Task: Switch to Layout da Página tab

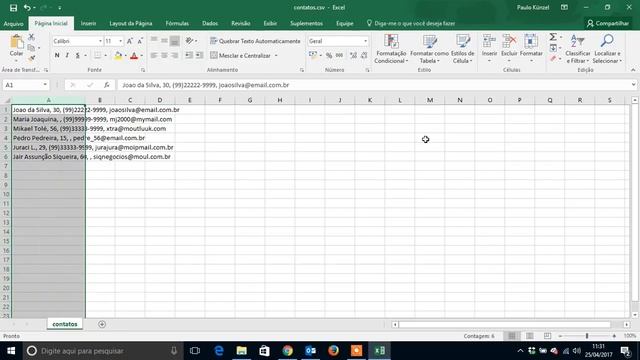Action: (x=131, y=24)
